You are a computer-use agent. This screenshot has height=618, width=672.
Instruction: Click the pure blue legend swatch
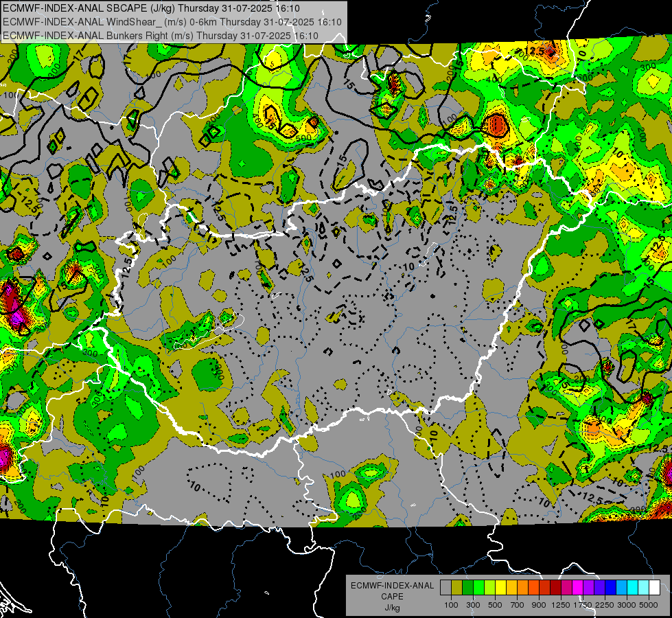coord(611,588)
